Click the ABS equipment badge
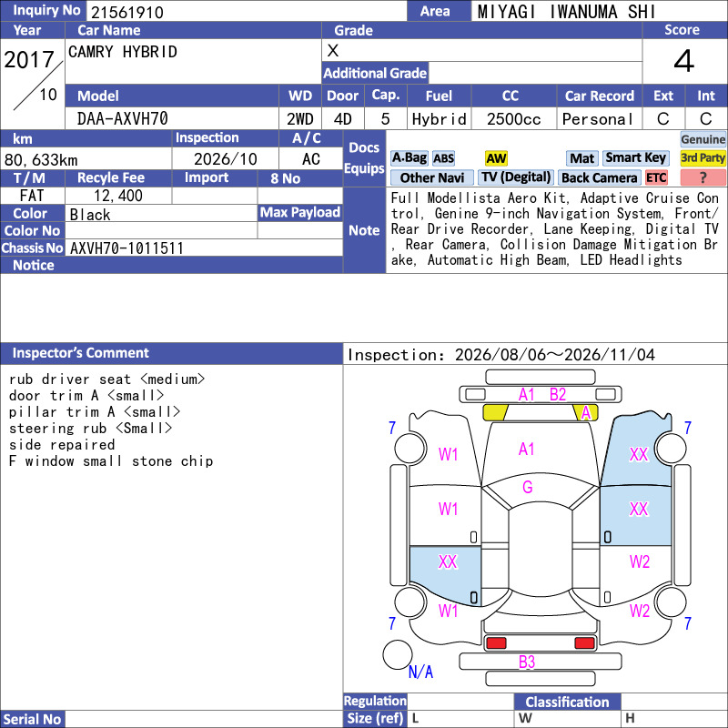The image size is (728, 728). [x=443, y=158]
